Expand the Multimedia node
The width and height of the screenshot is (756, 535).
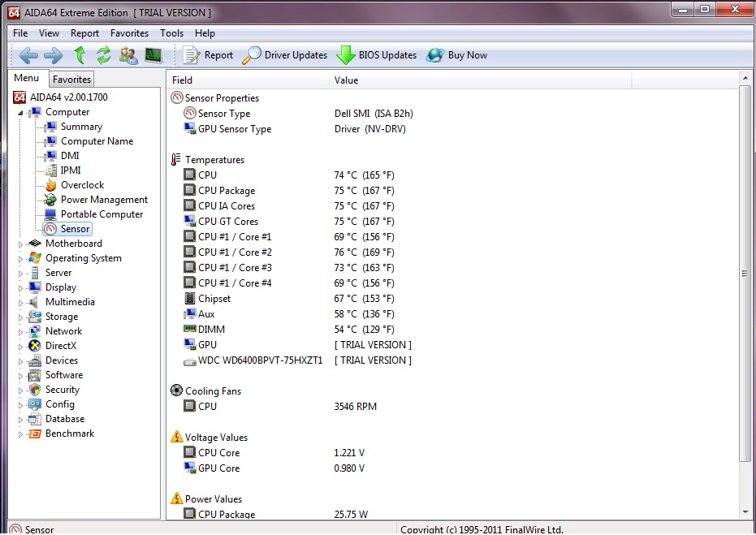20,303
